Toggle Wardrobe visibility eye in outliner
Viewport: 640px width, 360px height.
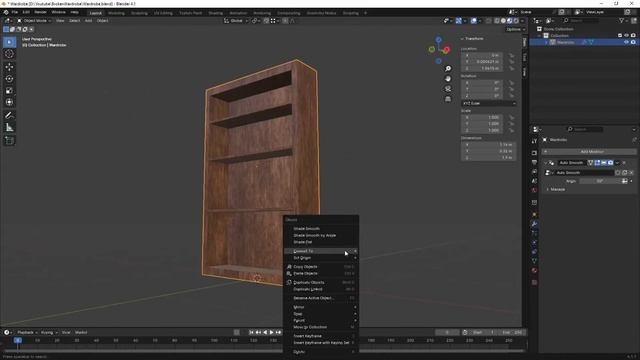[x=626, y=42]
